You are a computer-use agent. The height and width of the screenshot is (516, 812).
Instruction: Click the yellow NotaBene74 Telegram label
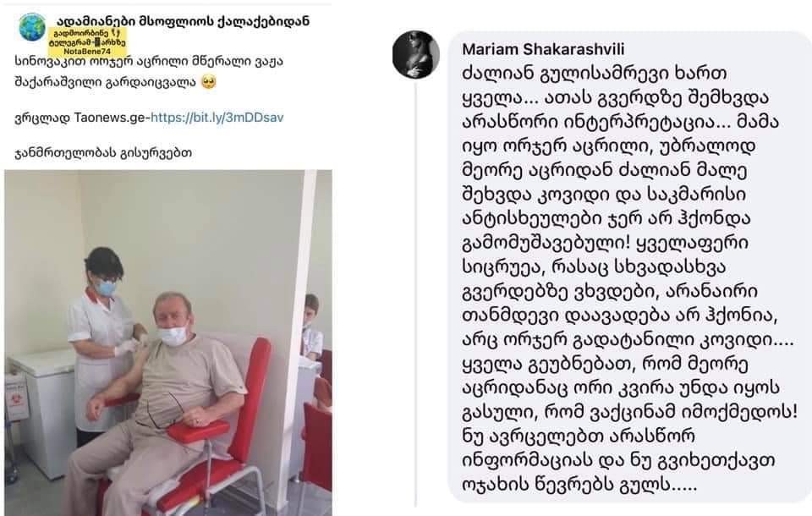point(87,42)
